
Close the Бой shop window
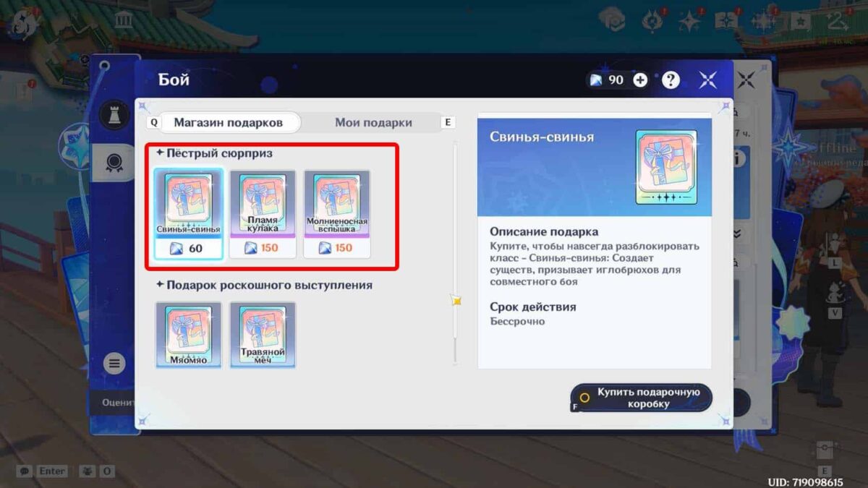(707, 80)
